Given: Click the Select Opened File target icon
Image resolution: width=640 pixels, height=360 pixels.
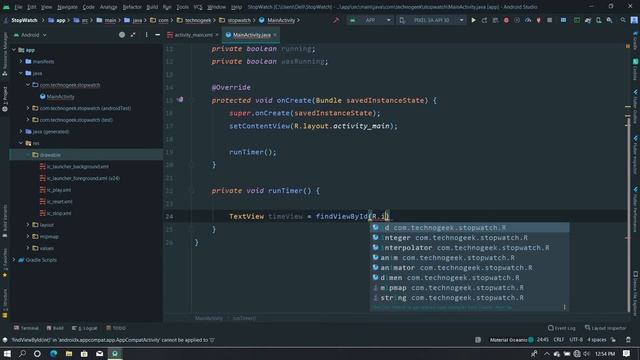Looking at the screenshot, I should pos(122,35).
